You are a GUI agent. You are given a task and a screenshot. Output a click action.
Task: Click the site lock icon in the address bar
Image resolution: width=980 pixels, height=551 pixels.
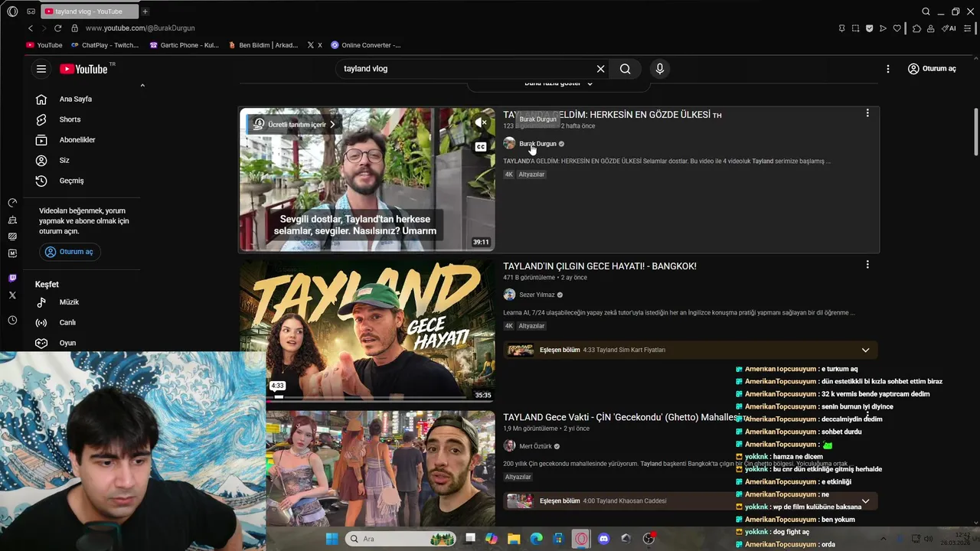pos(74,28)
